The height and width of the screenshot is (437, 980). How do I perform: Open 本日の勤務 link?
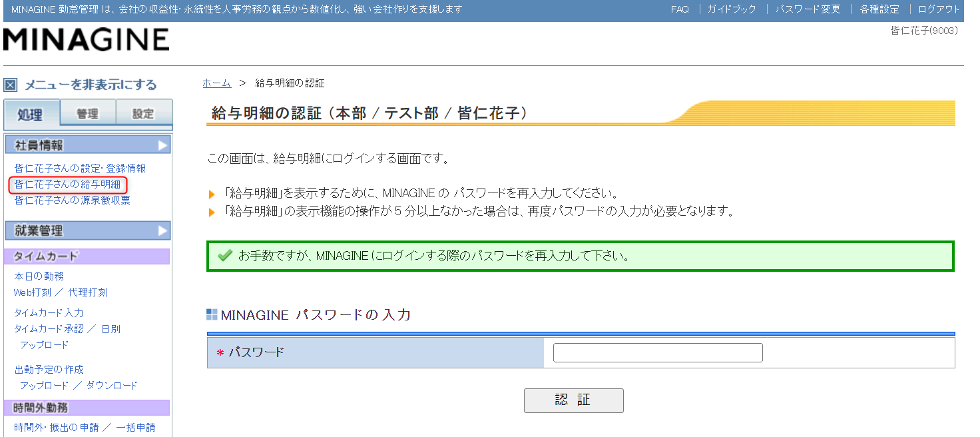click(x=39, y=276)
